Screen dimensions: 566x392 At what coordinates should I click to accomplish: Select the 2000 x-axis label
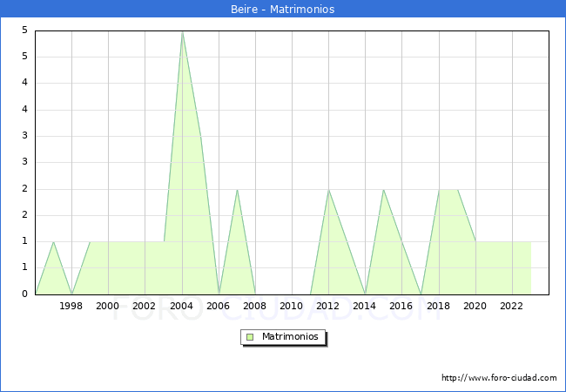[x=108, y=306]
